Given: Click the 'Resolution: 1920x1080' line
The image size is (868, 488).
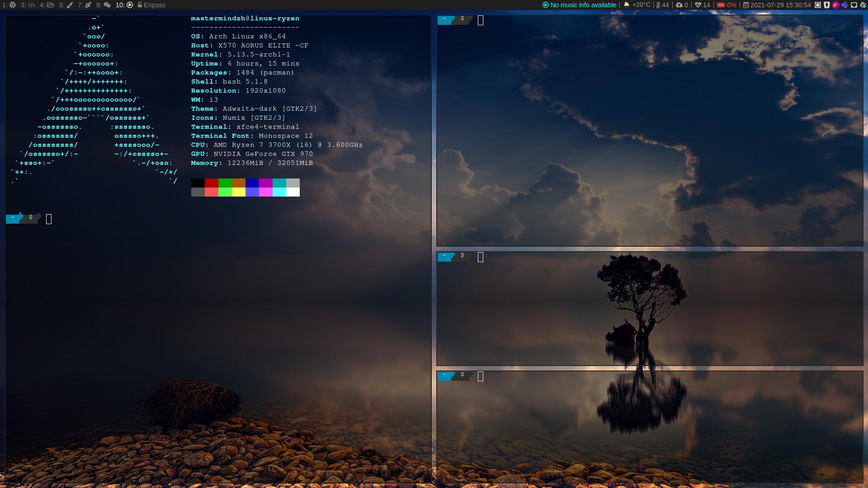Looking at the screenshot, I should [x=238, y=91].
